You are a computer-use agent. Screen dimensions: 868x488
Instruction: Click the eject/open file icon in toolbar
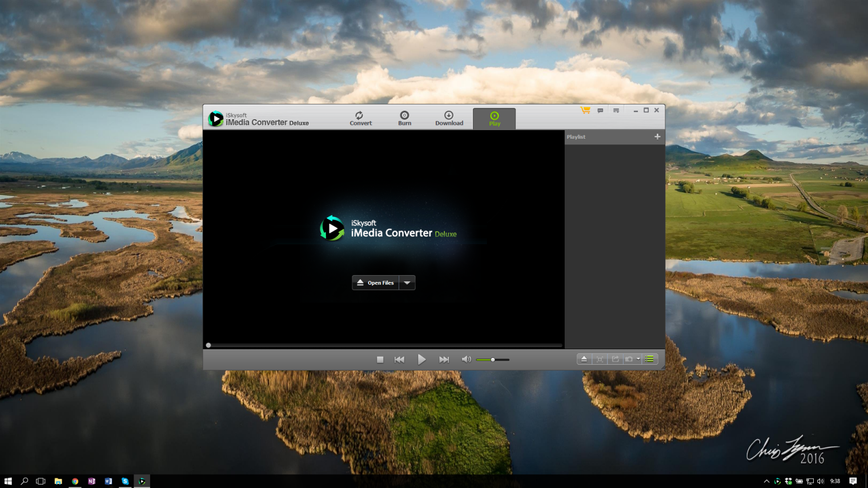pyautogui.click(x=584, y=359)
